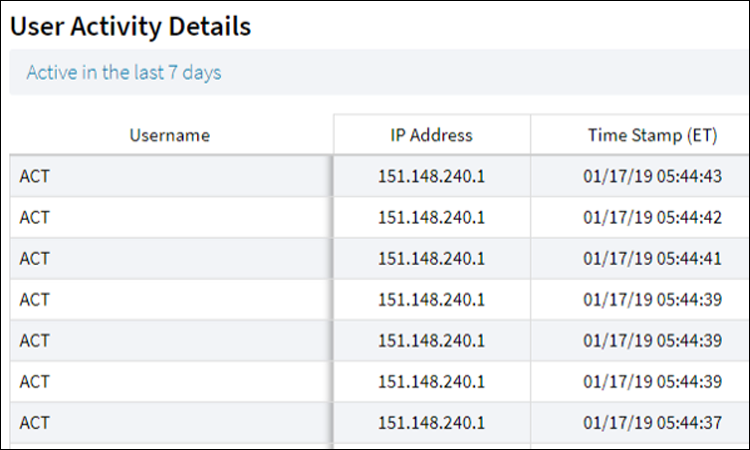Click the Active in the last 7 days filter

[x=123, y=73]
